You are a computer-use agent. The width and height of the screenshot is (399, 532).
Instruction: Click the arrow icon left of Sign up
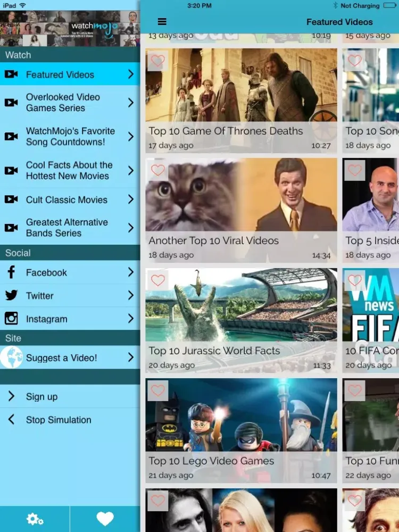11,396
